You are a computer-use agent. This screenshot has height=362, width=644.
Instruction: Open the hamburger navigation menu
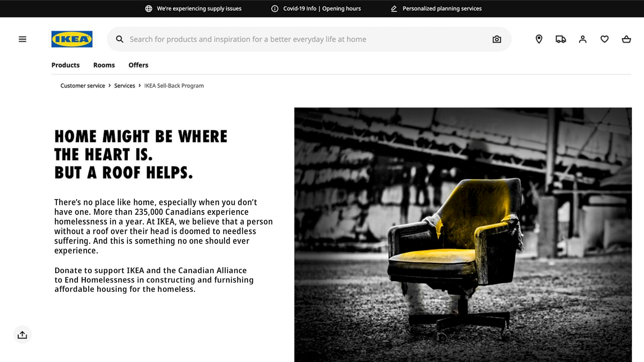(22, 39)
